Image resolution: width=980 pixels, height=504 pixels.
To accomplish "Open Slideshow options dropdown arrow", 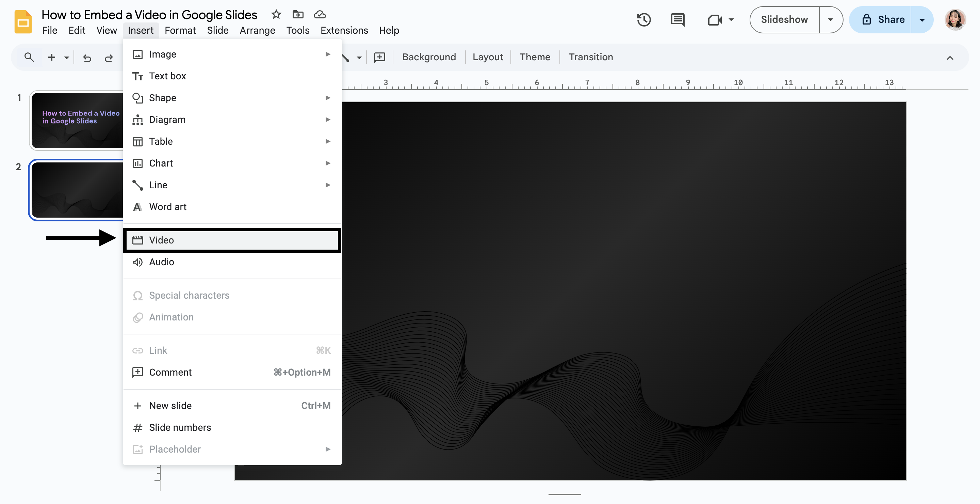I will 831,20.
